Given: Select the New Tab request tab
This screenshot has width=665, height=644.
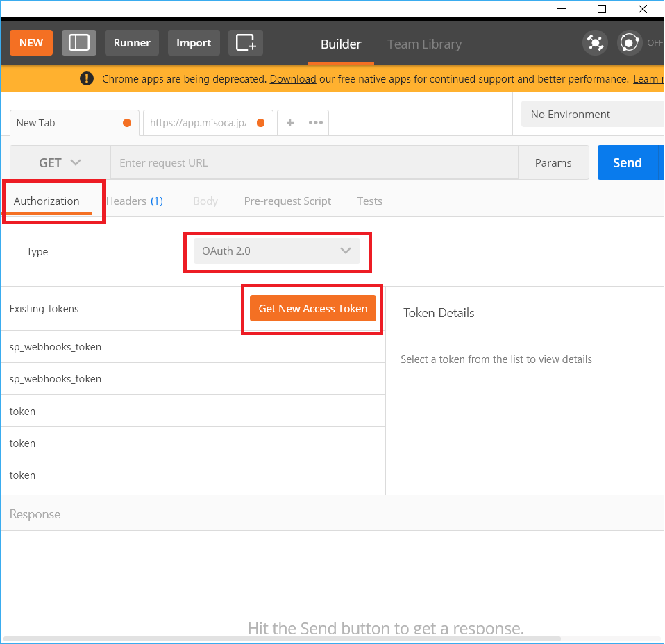Looking at the screenshot, I should coord(74,123).
